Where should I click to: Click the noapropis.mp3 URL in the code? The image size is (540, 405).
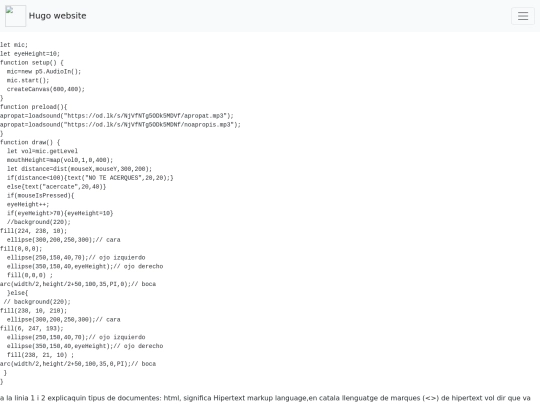(151, 125)
